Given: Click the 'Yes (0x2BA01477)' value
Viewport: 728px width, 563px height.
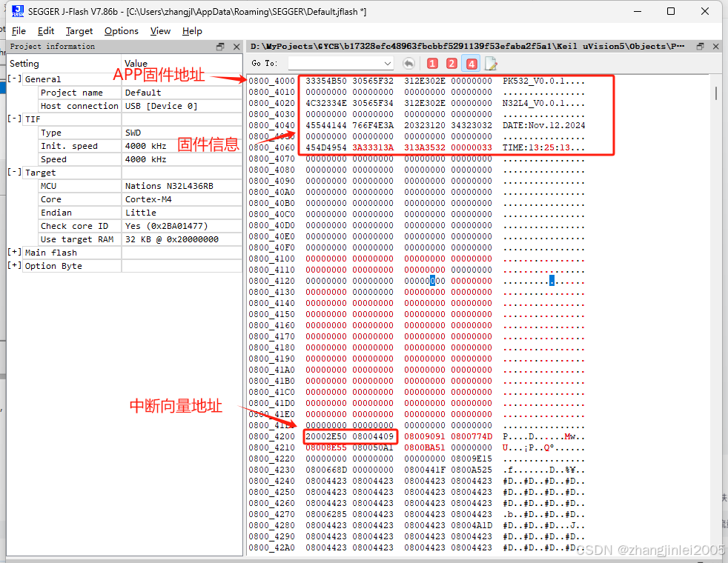Looking at the screenshot, I should point(166,226).
